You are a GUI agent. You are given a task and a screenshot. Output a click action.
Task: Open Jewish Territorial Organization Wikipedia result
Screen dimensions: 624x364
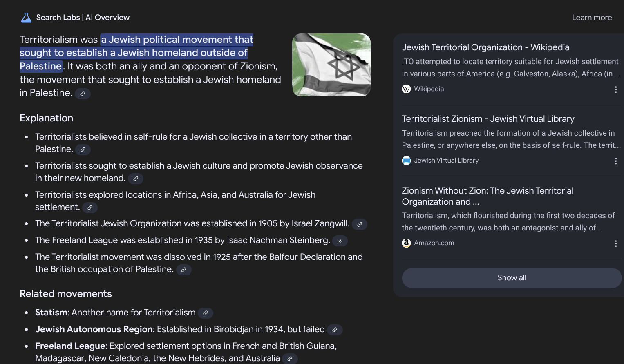click(x=485, y=47)
